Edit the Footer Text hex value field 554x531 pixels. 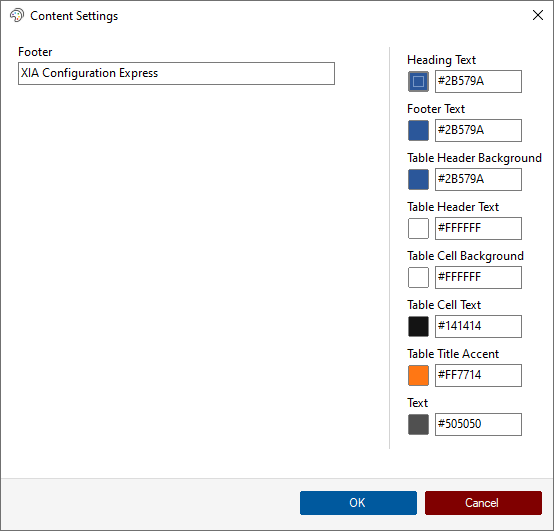pos(478,130)
